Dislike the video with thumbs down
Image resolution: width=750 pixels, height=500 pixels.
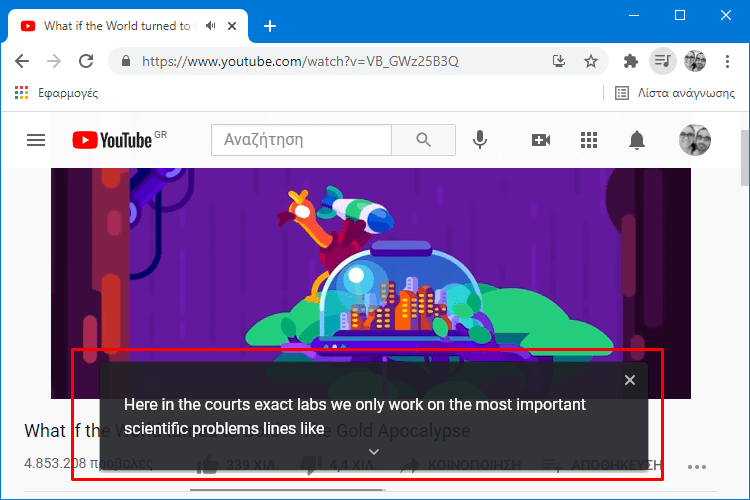coord(311,465)
